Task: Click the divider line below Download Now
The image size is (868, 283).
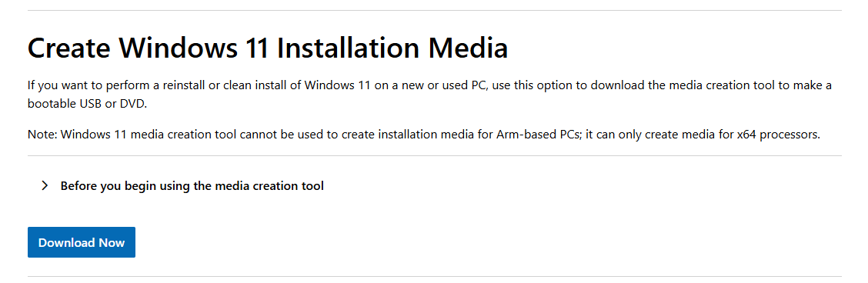Action: (x=435, y=276)
